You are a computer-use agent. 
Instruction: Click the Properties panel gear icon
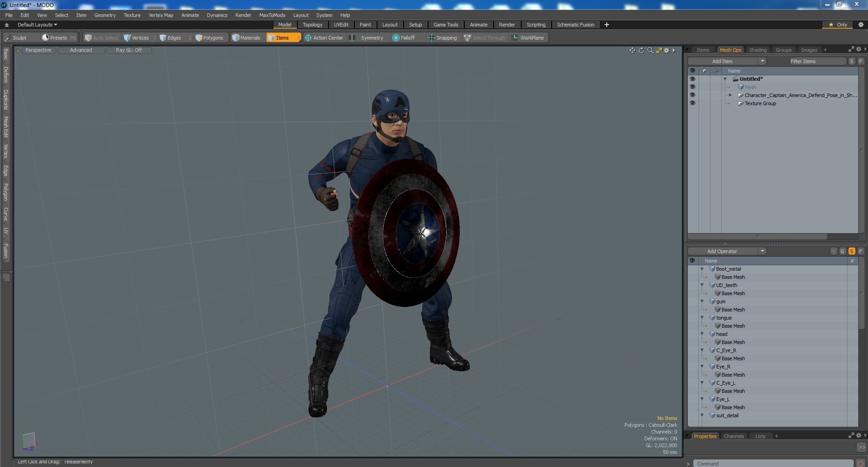pos(859,435)
